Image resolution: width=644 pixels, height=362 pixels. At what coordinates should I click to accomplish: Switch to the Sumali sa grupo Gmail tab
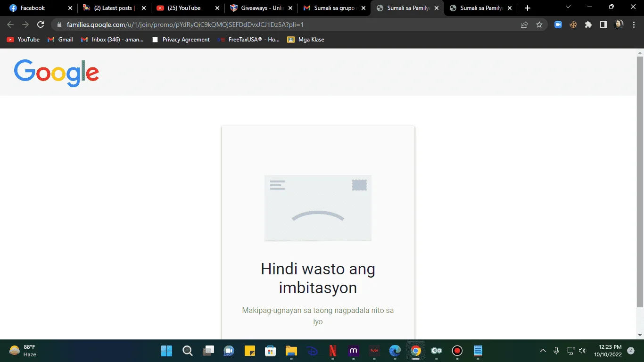point(335,8)
